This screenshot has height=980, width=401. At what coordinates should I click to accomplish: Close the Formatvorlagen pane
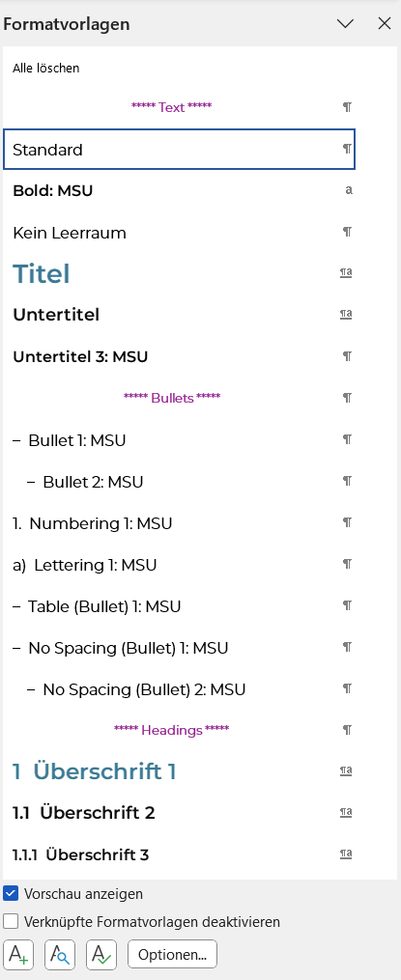(x=385, y=24)
